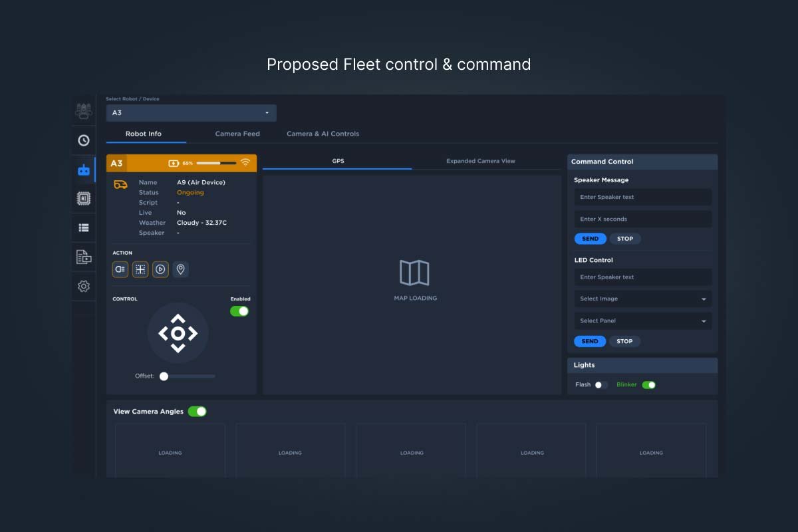The width and height of the screenshot is (798, 532).
Task: Expand the Select Image dropdown
Action: point(642,299)
